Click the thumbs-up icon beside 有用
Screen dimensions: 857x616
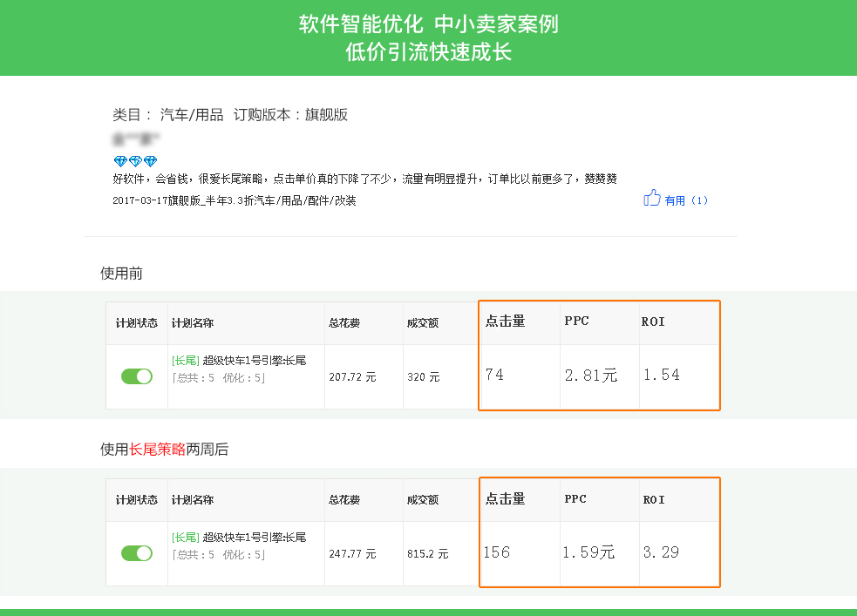click(651, 198)
